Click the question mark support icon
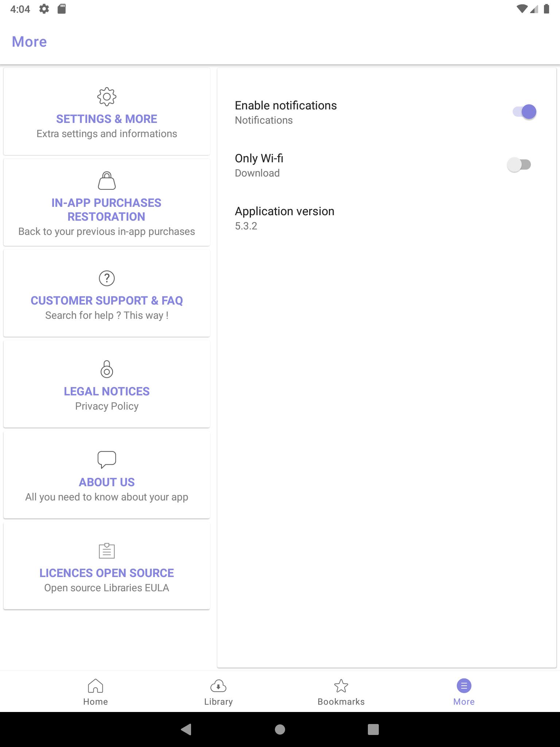 click(x=107, y=278)
